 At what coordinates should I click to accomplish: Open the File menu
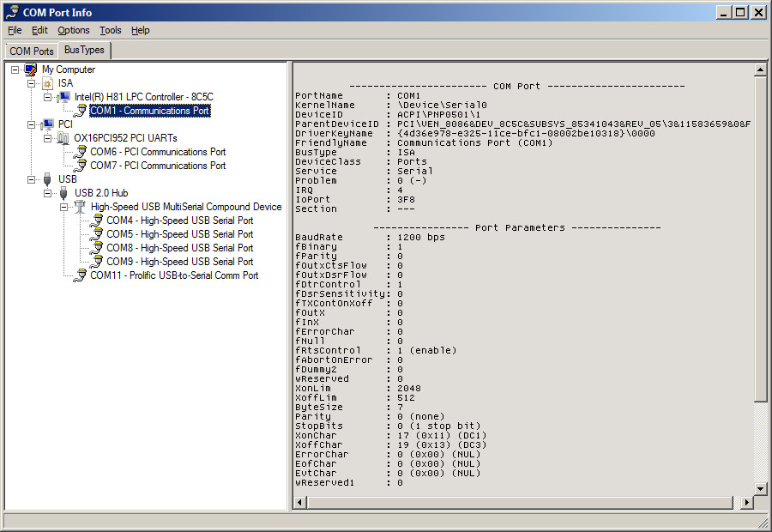(15, 30)
